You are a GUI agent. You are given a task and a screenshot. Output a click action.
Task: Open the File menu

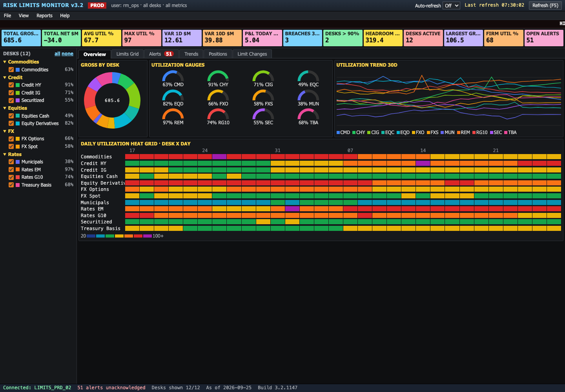[7, 16]
